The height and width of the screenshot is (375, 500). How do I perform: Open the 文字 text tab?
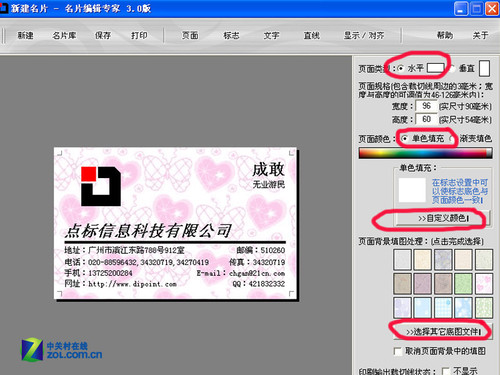click(271, 35)
